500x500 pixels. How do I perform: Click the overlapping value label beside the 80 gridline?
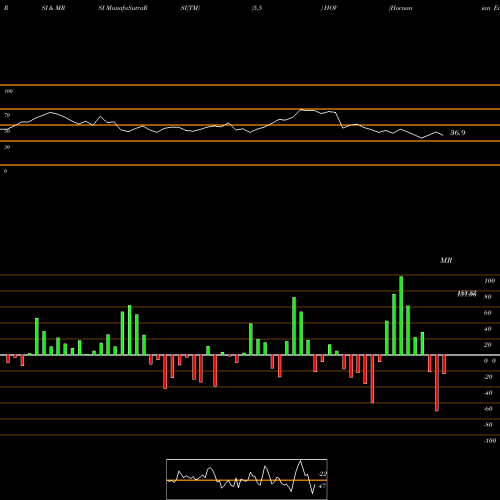coord(467,294)
